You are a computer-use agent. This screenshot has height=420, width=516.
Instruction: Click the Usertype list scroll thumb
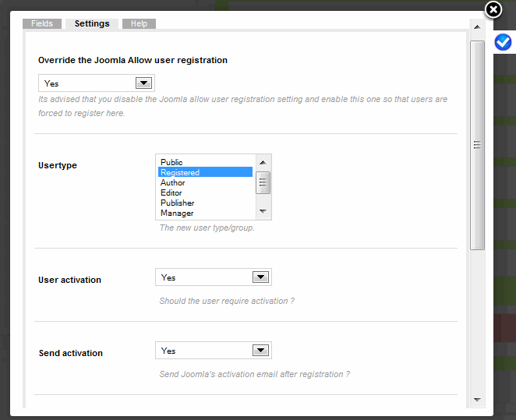263,182
